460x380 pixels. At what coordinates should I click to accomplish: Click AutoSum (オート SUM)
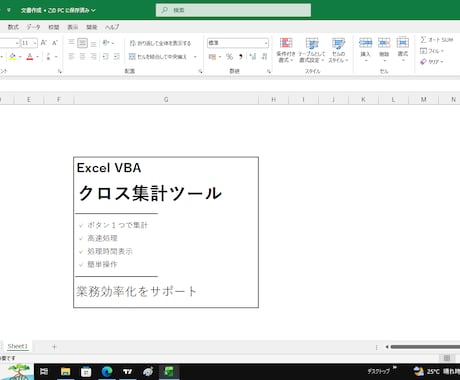point(436,40)
